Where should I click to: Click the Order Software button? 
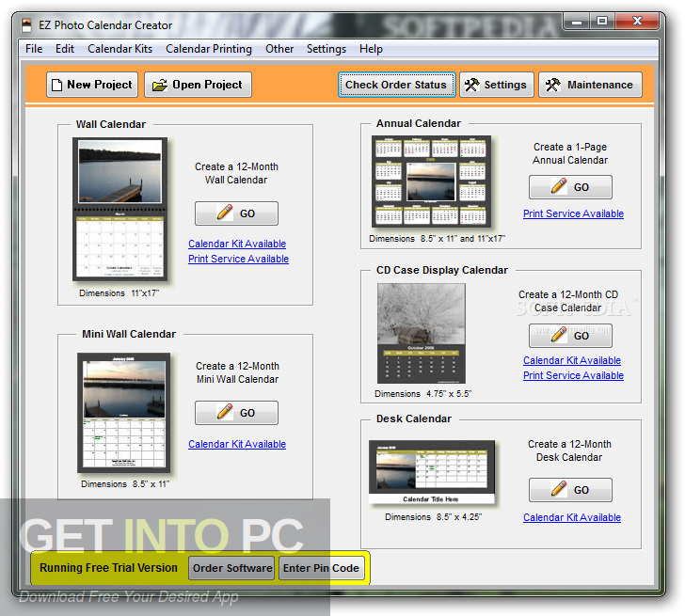232,568
